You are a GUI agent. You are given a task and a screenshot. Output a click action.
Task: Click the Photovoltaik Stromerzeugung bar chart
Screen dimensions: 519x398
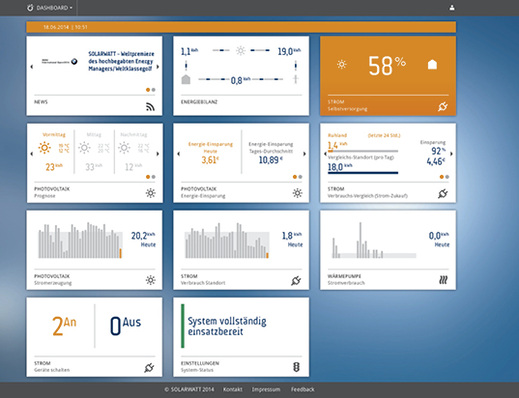tap(80, 240)
